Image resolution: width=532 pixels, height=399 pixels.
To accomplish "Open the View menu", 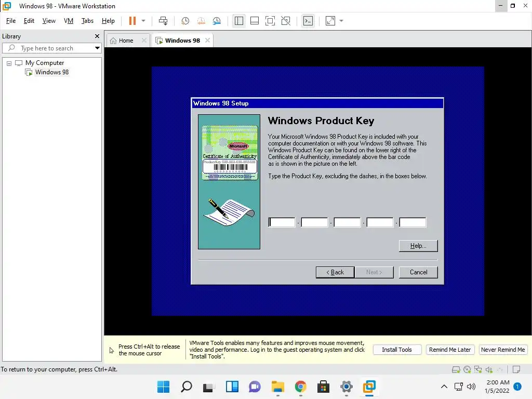I will [x=49, y=21].
